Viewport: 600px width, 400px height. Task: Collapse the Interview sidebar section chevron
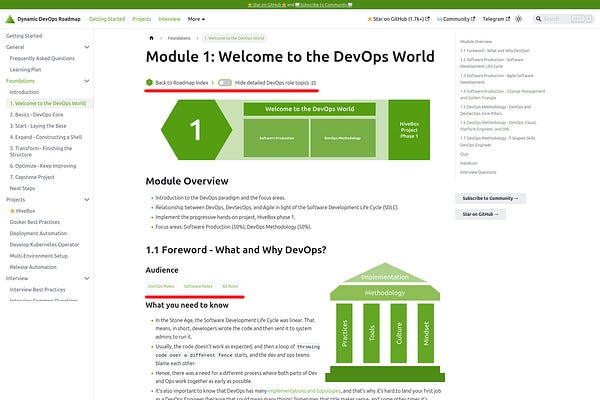click(87, 278)
